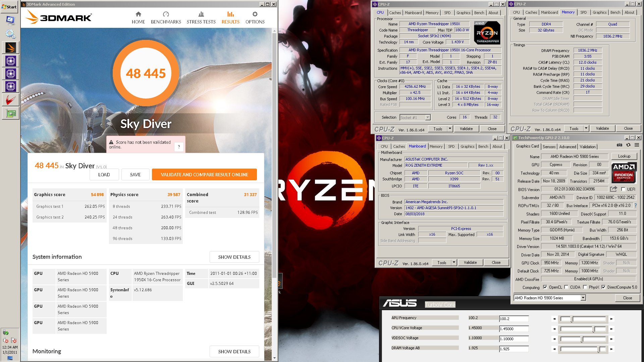
Task: Click the taskbar clock 12:34 AM
Action: [10, 347]
